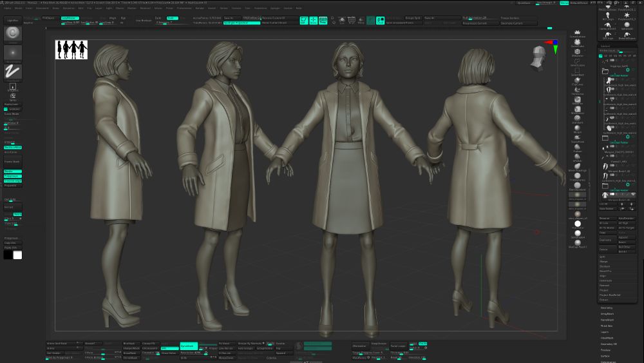This screenshot has width=644, height=363.
Task: Expand the FiberMesh palette
Action: click(607, 338)
